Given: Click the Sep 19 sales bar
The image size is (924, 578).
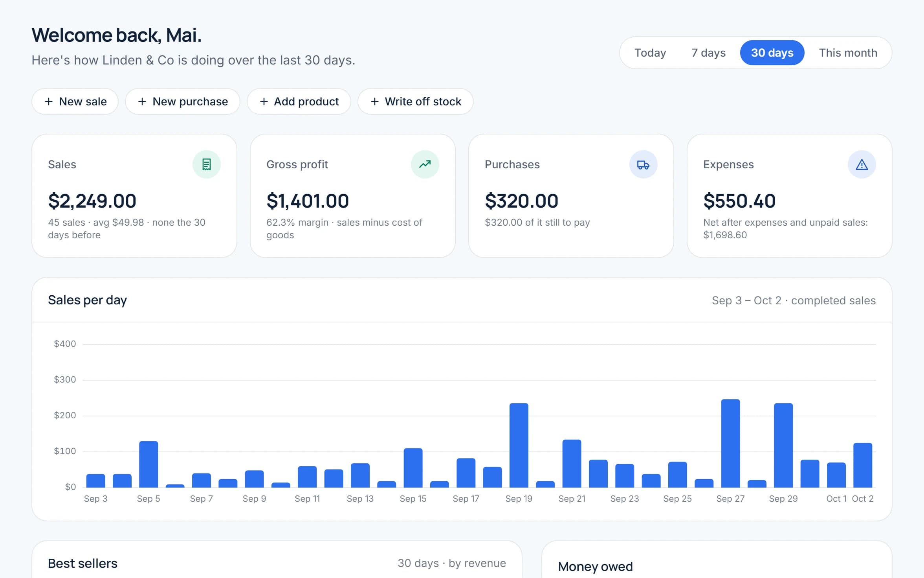Looking at the screenshot, I should point(519,445).
